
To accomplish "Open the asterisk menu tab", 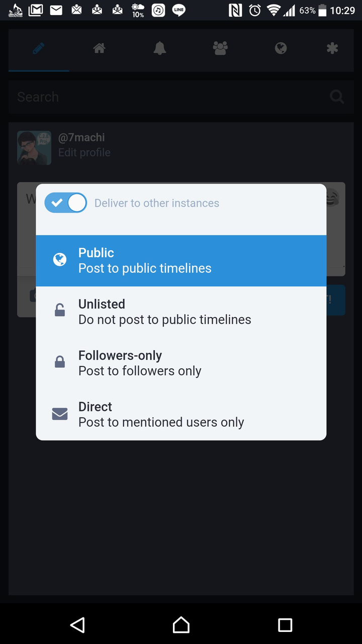I will (332, 49).
